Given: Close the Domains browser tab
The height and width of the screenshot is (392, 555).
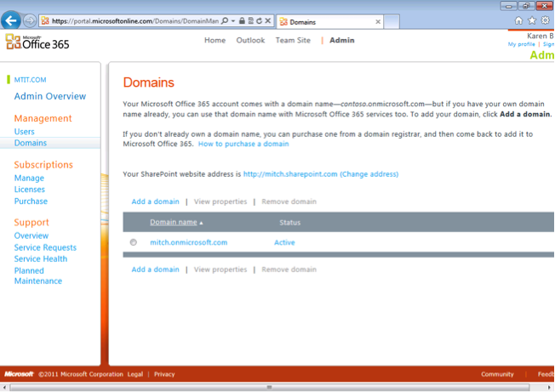Looking at the screenshot, I should tap(378, 22).
